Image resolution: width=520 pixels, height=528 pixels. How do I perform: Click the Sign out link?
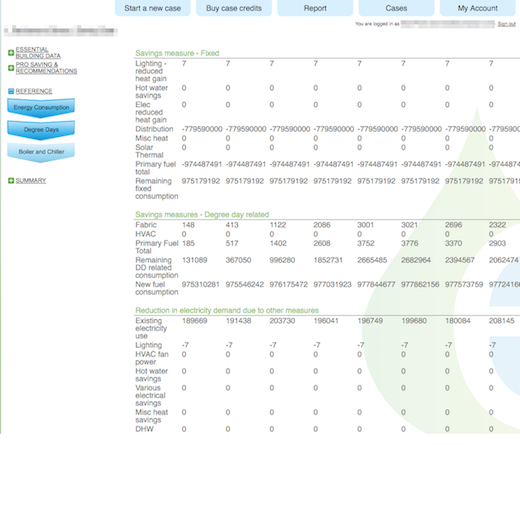coord(507,24)
